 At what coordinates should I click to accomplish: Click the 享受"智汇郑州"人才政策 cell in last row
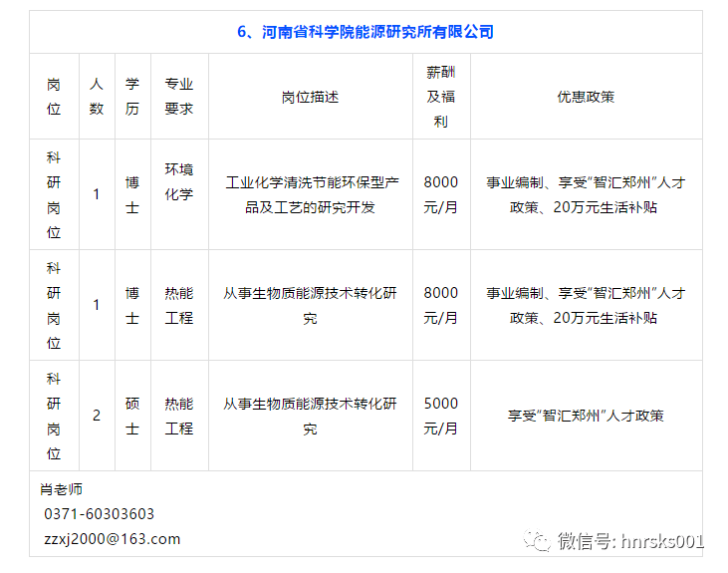586,416
